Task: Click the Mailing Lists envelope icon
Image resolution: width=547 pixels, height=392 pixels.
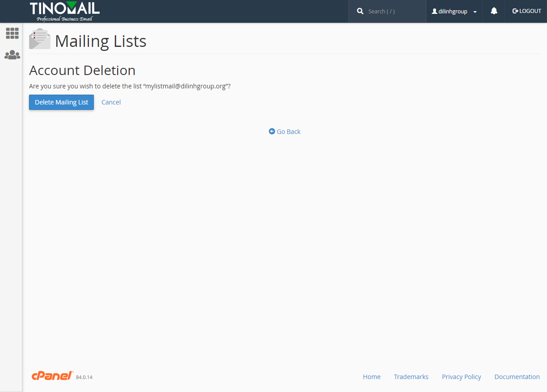Action: point(39,39)
